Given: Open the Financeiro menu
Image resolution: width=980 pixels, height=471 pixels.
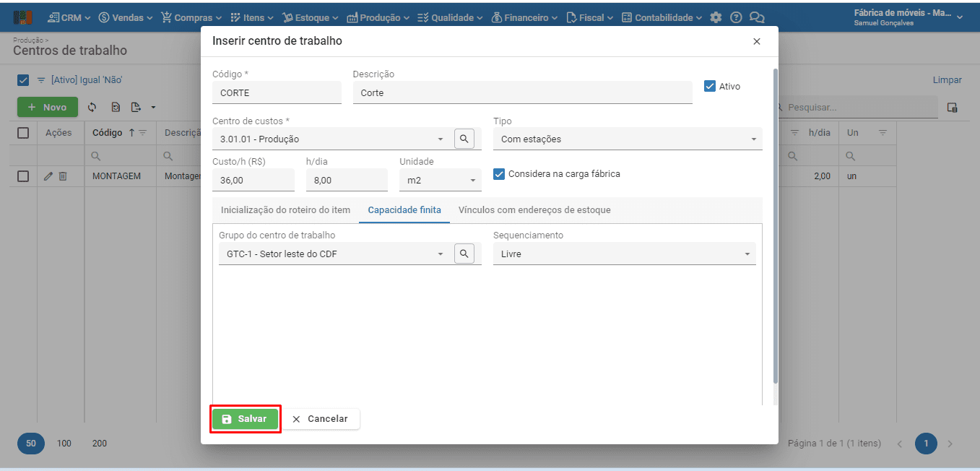Looking at the screenshot, I should click(524, 17).
